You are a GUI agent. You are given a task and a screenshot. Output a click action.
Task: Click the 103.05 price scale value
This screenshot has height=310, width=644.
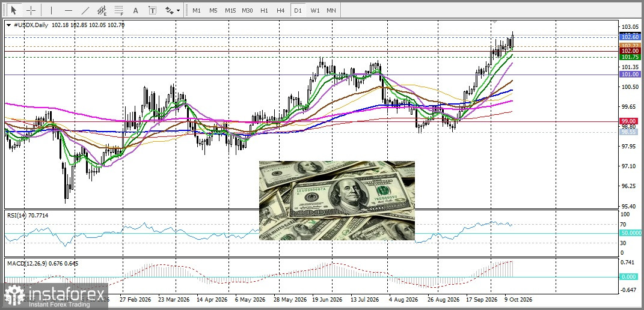coord(630,27)
